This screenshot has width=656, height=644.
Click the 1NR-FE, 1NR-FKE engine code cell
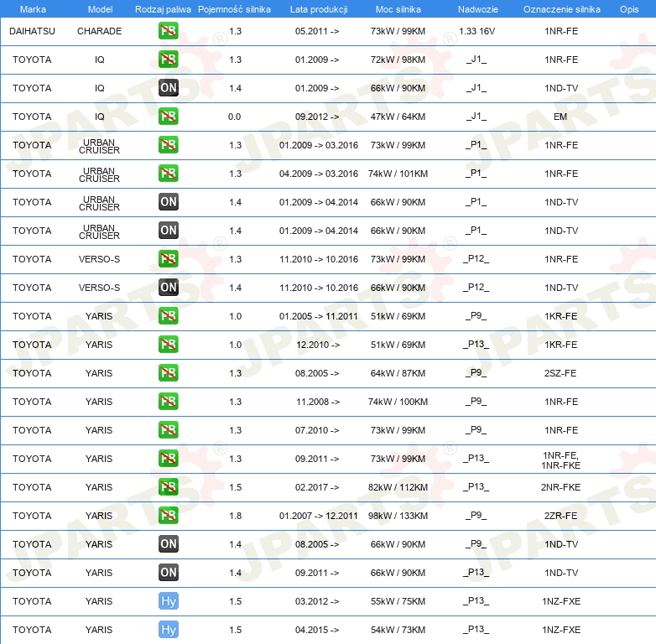560,460
